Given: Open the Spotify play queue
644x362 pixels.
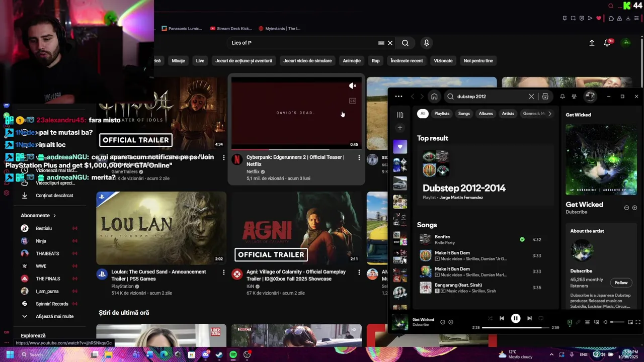Looking at the screenshot, I should 587,322.
